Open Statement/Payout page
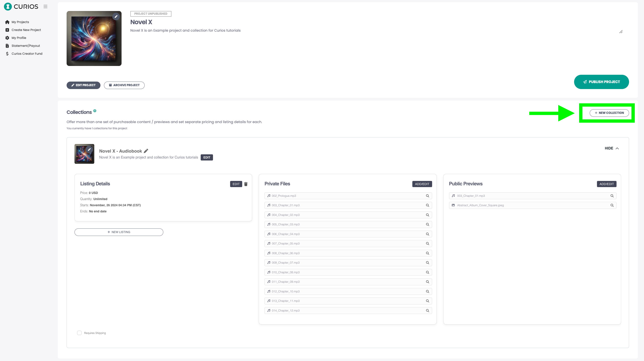Image resolution: width=644 pixels, height=361 pixels. tap(25, 46)
